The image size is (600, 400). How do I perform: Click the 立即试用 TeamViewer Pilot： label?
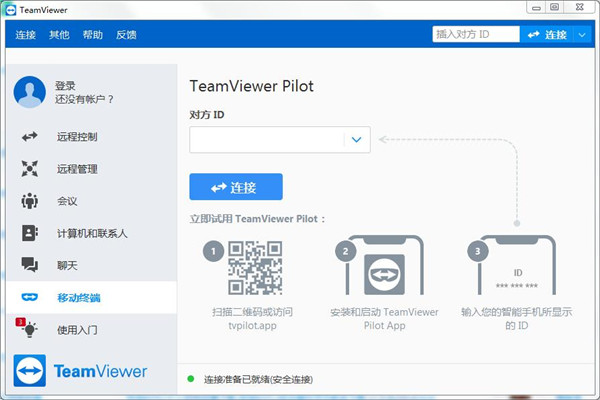(x=258, y=219)
